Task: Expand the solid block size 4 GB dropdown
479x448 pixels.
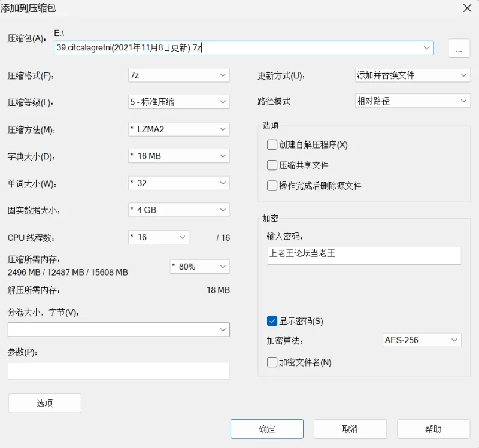Action: [178, 210]
